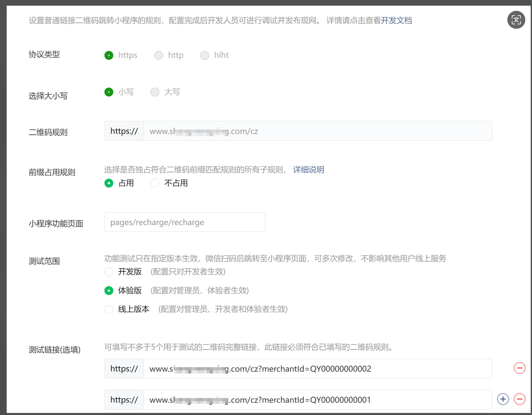This screenshot has height=415, width=532.
Task: Click the 二维码规则 URL input field
Action: point(318,131)
